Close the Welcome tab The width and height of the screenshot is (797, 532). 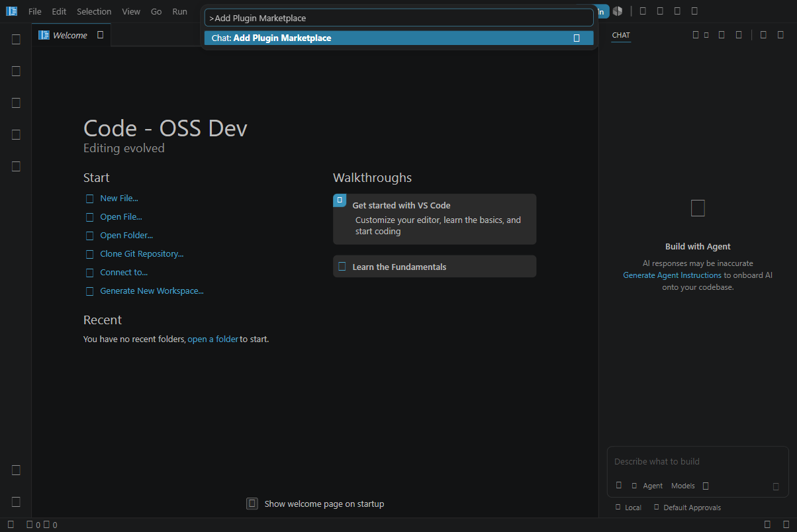[101, 35]
